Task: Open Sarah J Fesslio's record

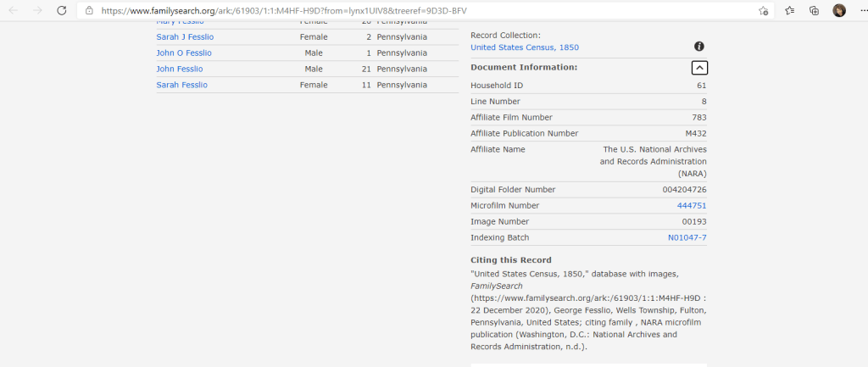Action: [183, 36]
